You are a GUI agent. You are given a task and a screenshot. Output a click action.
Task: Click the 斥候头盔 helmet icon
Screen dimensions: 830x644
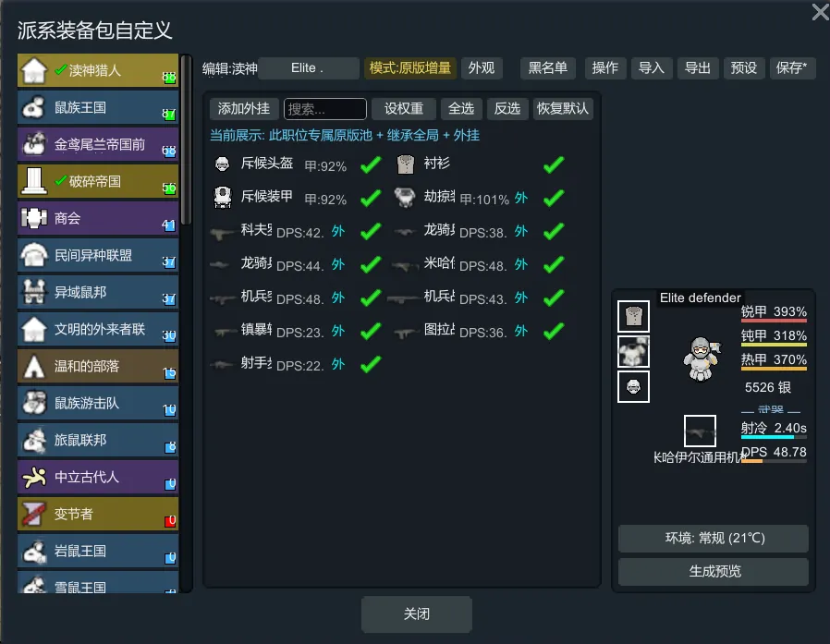pyautogui.click(x=223, y=164)
